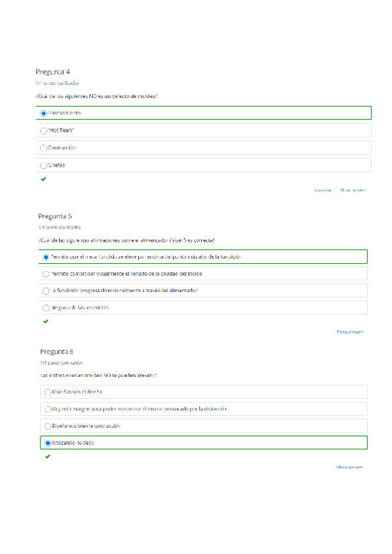Click the green checkmark under Pregunta 4
This screenshot has height=554, width=392.
pos(43,179)
